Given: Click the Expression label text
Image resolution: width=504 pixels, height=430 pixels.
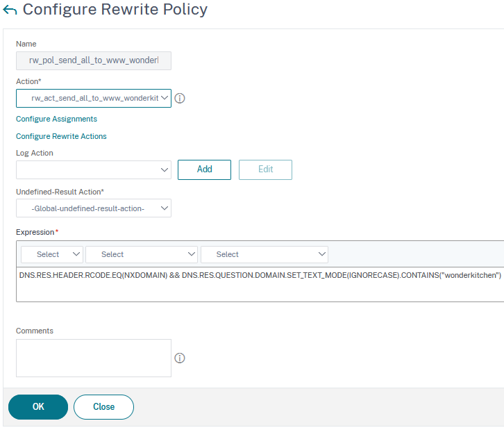Looking at the screenshot, I should click(x=35, y=232).
